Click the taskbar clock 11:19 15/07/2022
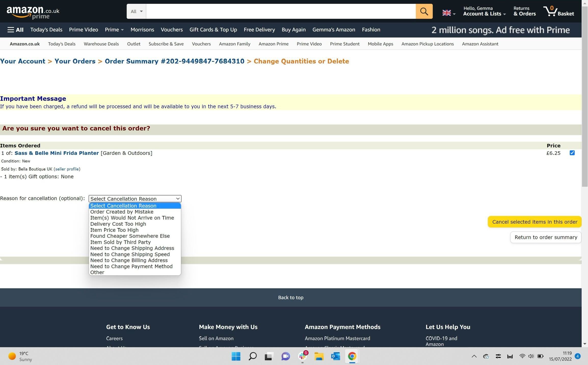This screenshot has height=365, width=588. pos(560,356)
